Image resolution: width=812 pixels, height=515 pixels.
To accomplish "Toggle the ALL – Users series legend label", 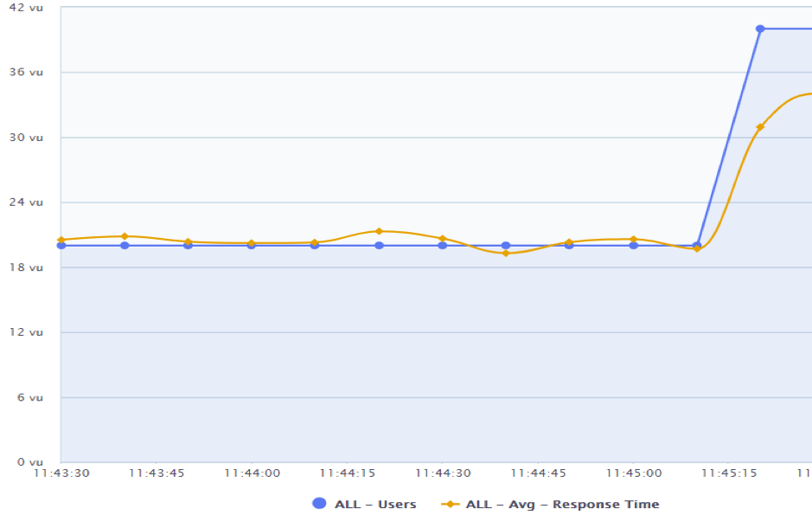I will tap(374, 504).
